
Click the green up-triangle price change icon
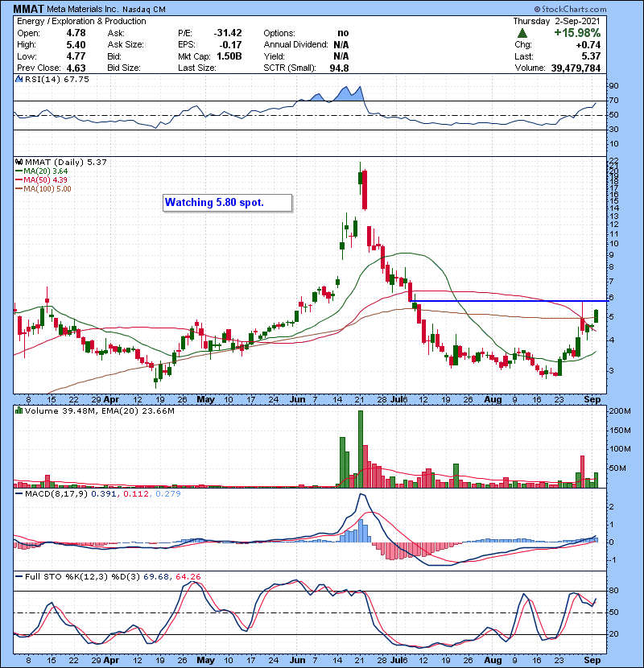coord(522,33)
